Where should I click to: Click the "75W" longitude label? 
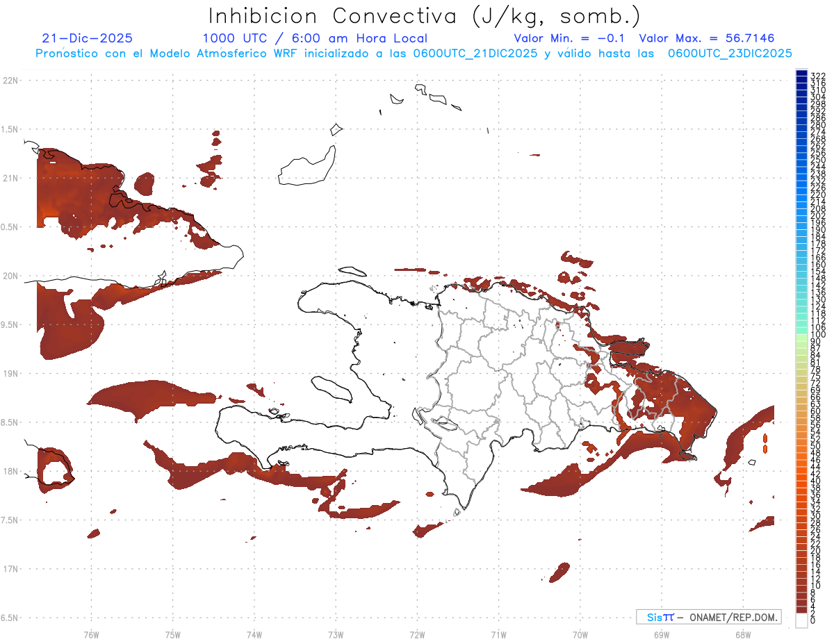point(173,634)
